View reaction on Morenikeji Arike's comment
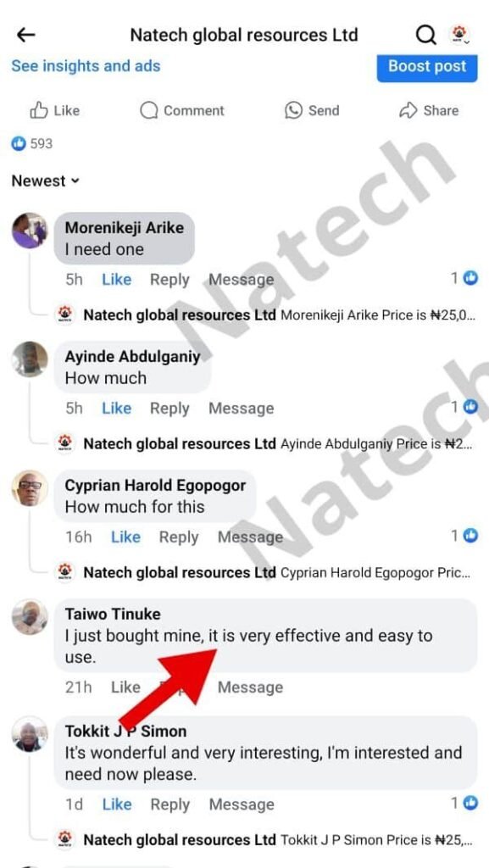Viewport: 489px width, 868px height. click(x=464, y=278)
